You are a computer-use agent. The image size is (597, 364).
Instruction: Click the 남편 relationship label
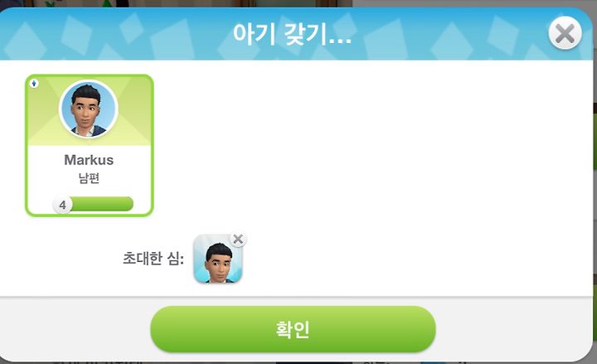click(x=89, y=177)
